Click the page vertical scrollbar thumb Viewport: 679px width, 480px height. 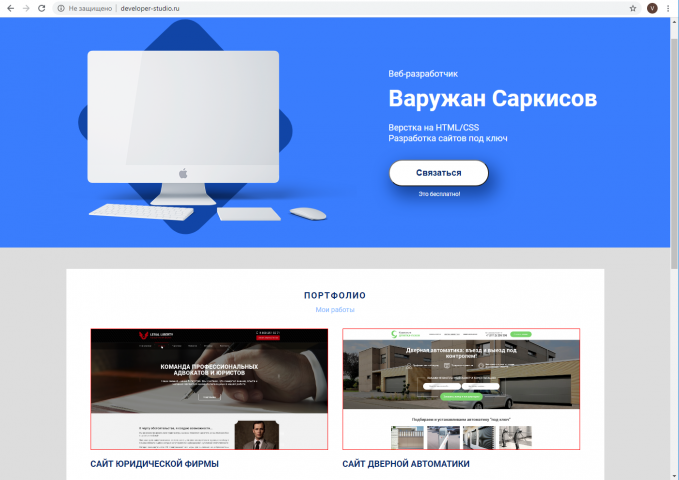click(x=674, y=154)
